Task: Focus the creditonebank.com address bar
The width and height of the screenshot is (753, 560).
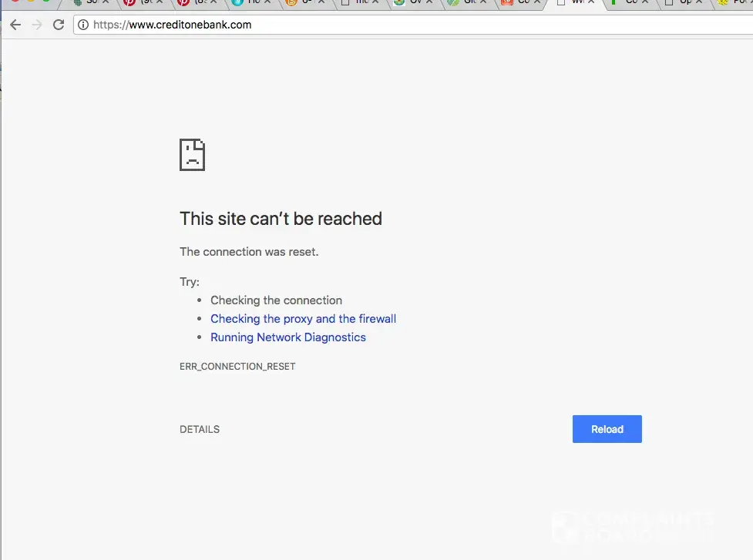Action: (x=413, y=25)
